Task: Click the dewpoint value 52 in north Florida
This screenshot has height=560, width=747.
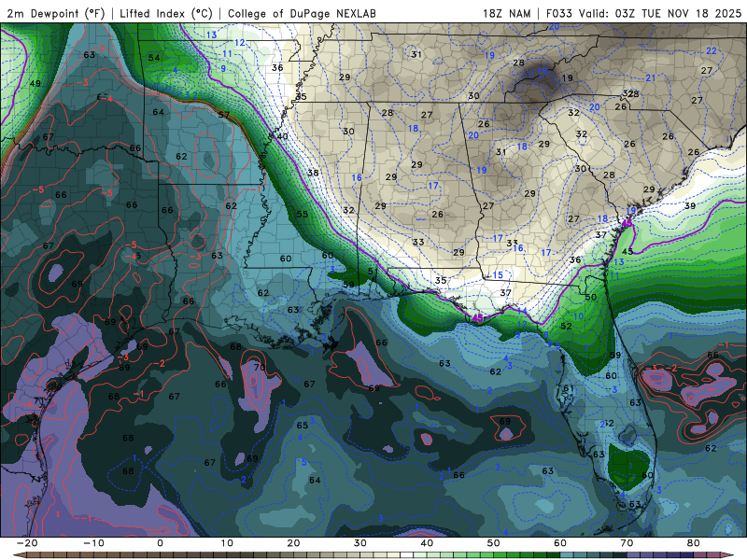Action: 566,326
